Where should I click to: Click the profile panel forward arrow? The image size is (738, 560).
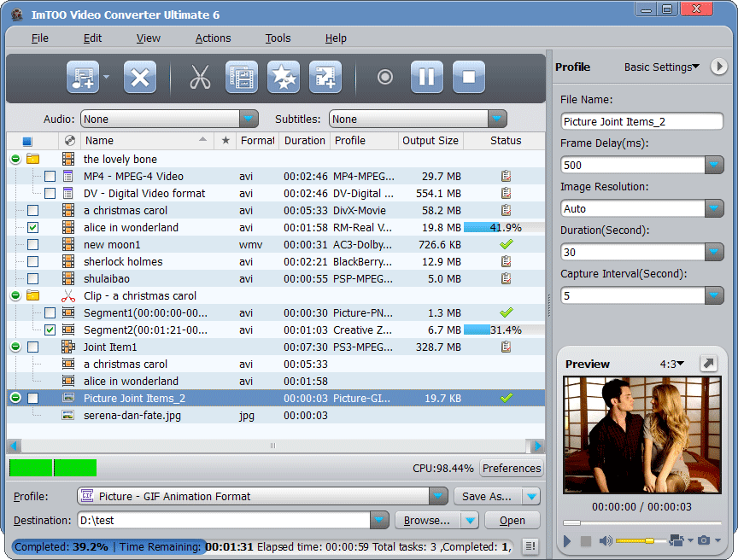[x=718, y=67]
